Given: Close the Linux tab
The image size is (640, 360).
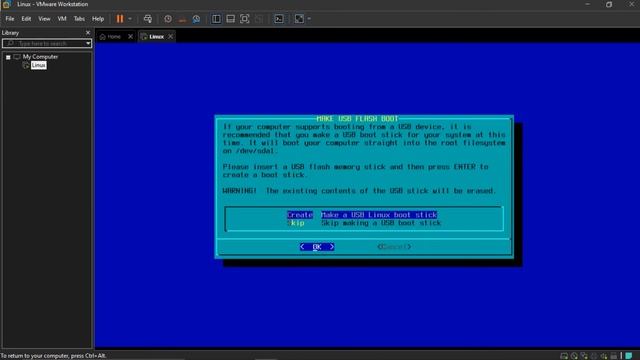Looking at the screenshot, I should click(x=171, y=37).
